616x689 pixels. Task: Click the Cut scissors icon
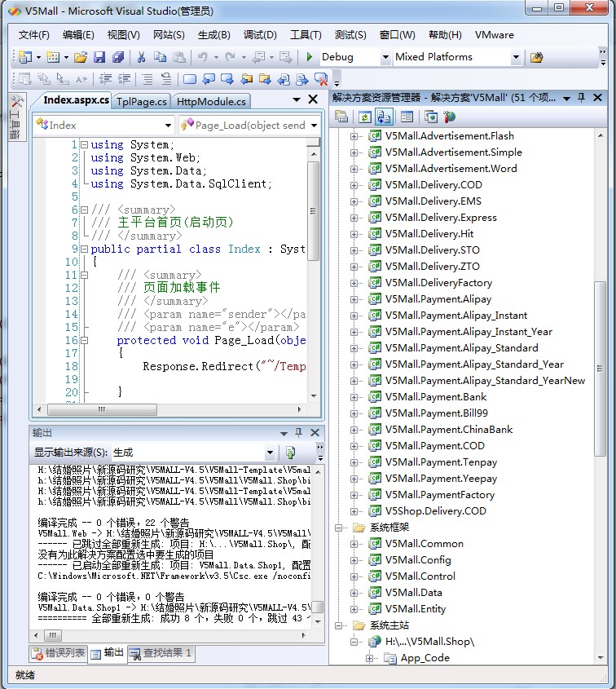[141, 57]
